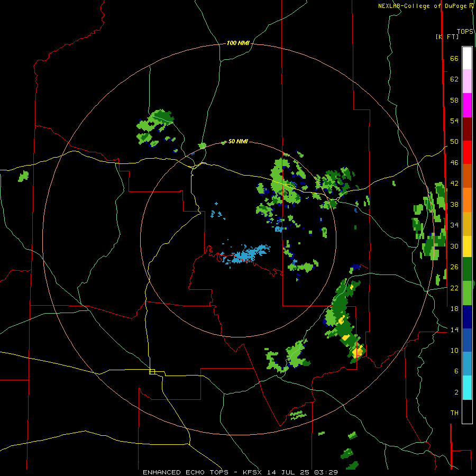Click the light pink legend color band
The width and height of the screenshot is (476, 476).
(x=467, y=81)
